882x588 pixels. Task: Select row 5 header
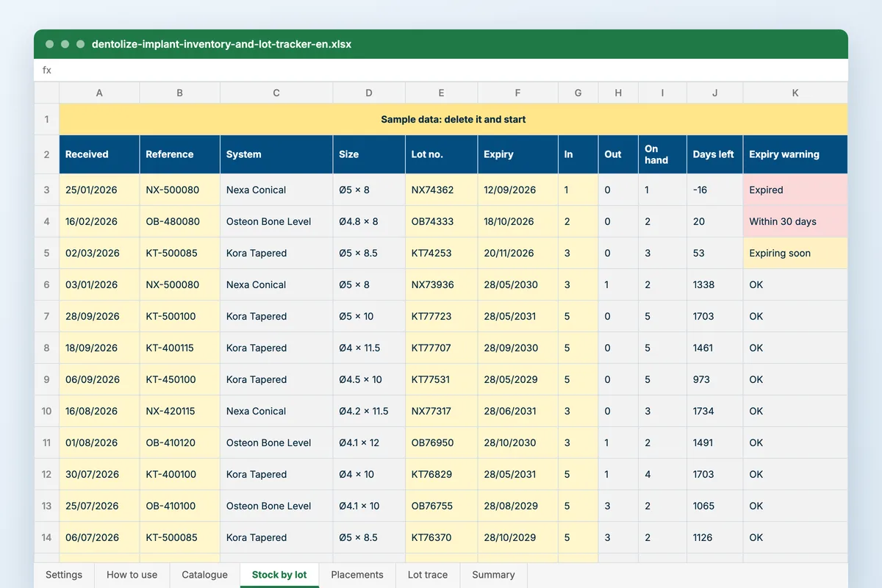(46, 253)
